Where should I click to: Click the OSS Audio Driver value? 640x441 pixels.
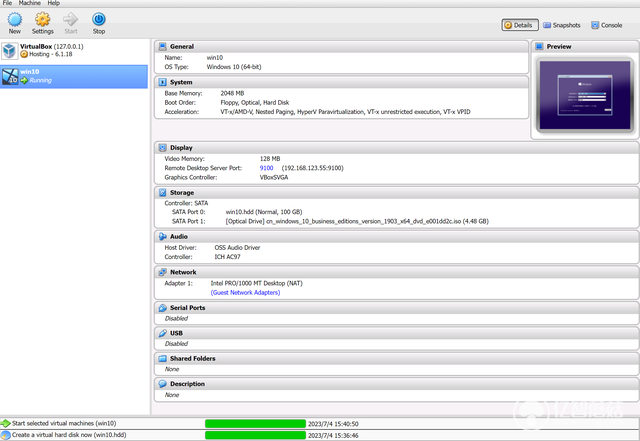coord(237,247)
